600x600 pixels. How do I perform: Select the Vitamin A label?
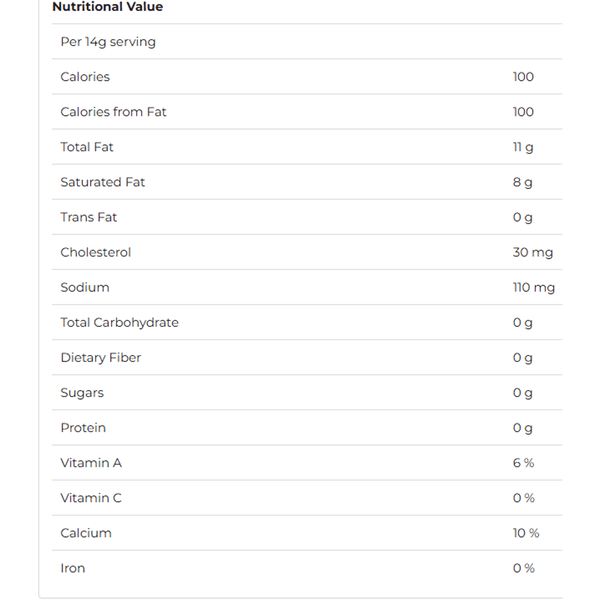click(91, 462)
